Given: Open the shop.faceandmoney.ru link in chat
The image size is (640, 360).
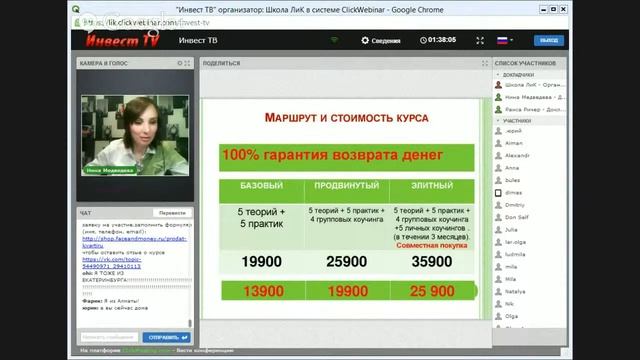Looking at the screenshot, I should (x=134, y=242).
